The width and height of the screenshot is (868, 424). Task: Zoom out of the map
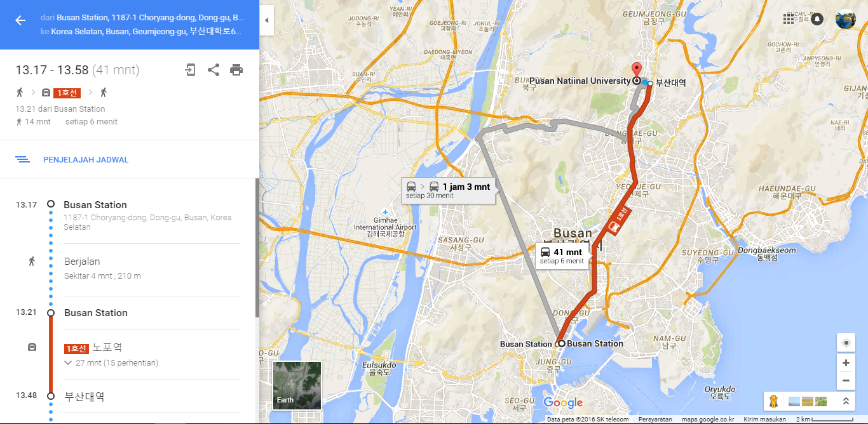pyautogui.click(x=846, y=381)
